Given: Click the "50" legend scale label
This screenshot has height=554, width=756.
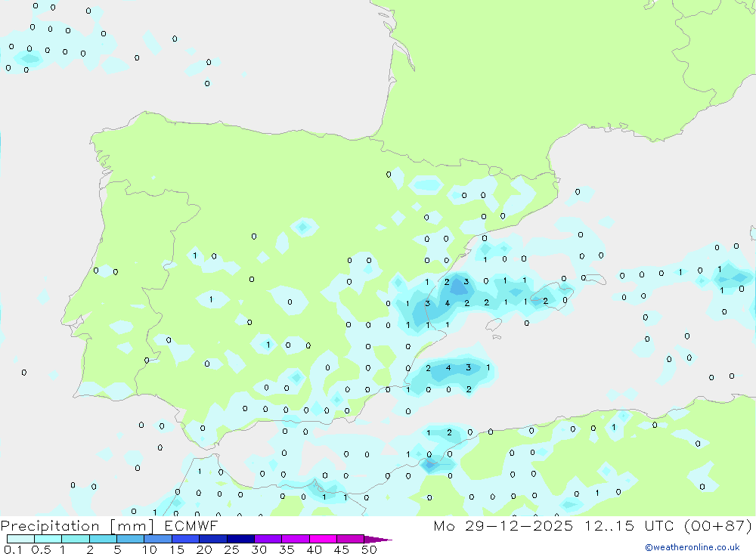Looking at the screenshot, I should [x=369, y=549].
